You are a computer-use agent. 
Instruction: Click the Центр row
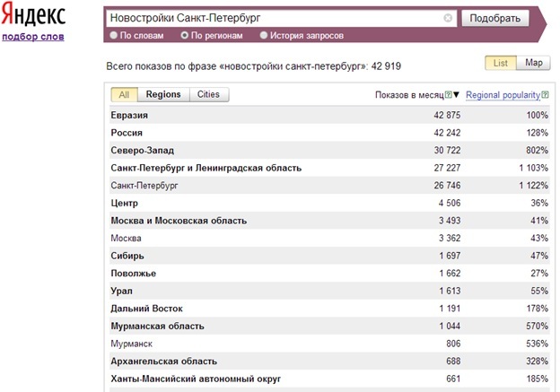329,203
